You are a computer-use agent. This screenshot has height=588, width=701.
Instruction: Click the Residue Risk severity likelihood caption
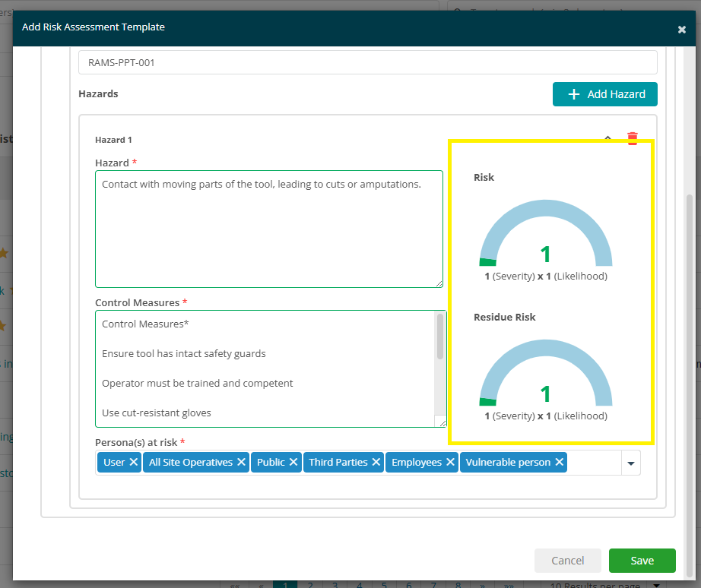coord(546,416)
